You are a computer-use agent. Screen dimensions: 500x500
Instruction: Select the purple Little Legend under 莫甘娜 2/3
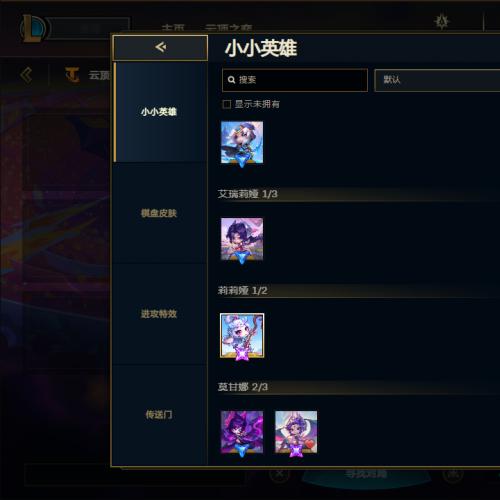(242, 433)
